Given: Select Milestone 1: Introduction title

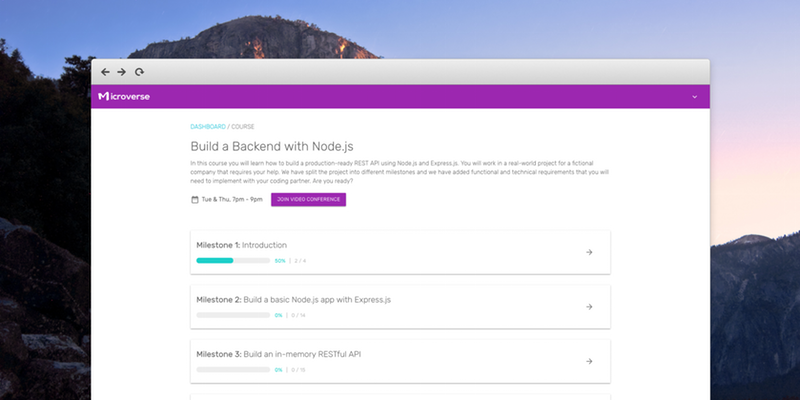Looking at the screenshot, I should [x=241, y=245].
